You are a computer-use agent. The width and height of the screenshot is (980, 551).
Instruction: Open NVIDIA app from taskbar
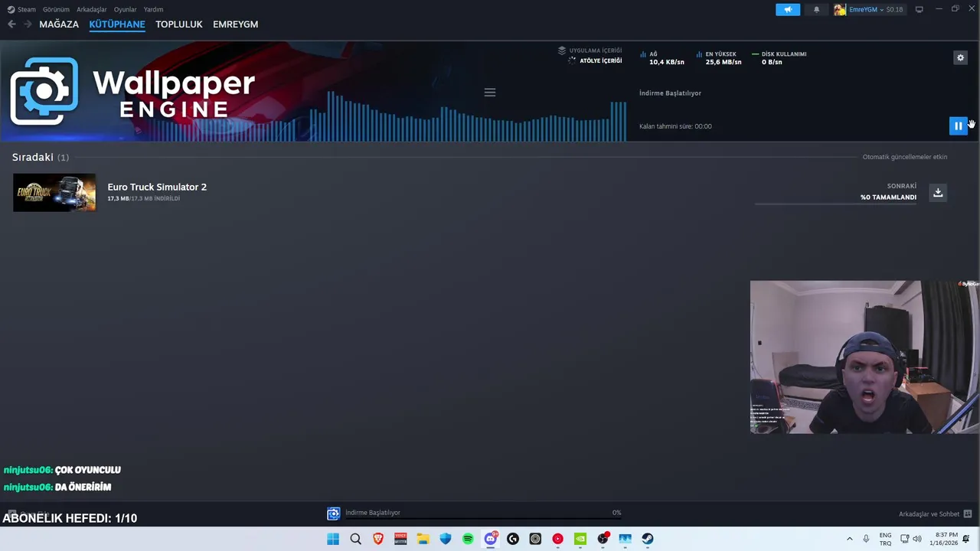click(580, 539)
